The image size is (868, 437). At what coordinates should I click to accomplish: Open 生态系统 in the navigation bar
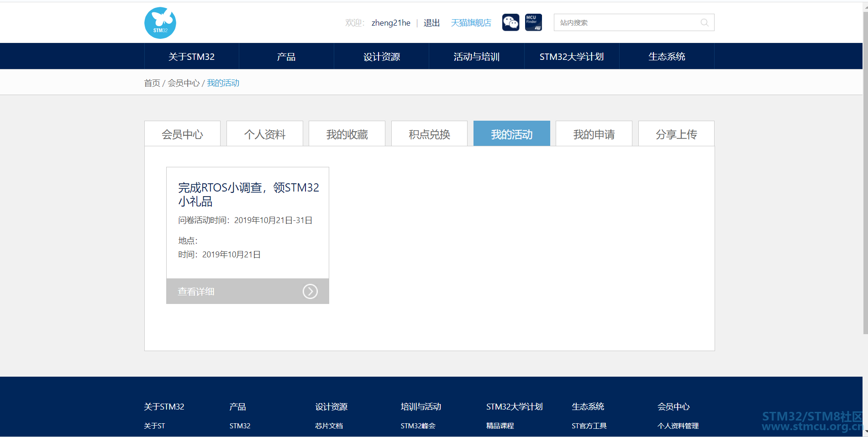click(667, 57)
